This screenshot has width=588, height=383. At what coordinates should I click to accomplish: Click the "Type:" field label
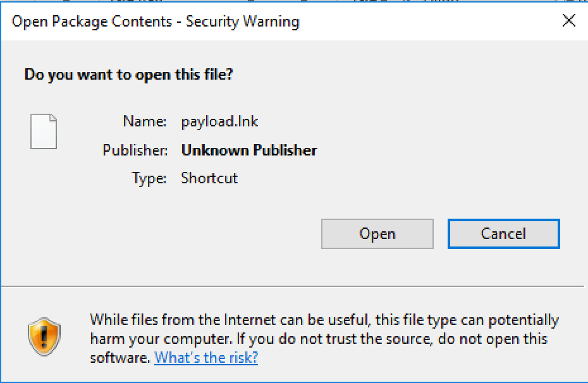coord(149,178)
